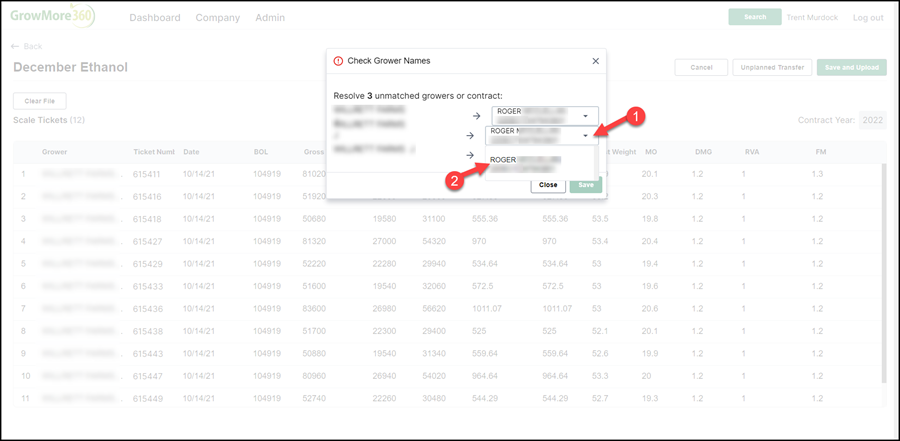Click MO value 20.6 in row 7
This screenshot has height=441, width=900.
[650, 308]
